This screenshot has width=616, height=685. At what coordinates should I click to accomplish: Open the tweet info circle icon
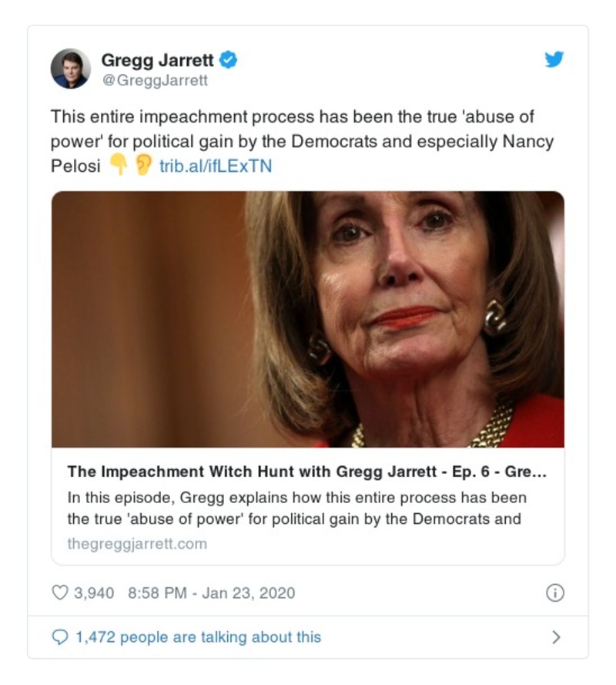tap(555, 593)
